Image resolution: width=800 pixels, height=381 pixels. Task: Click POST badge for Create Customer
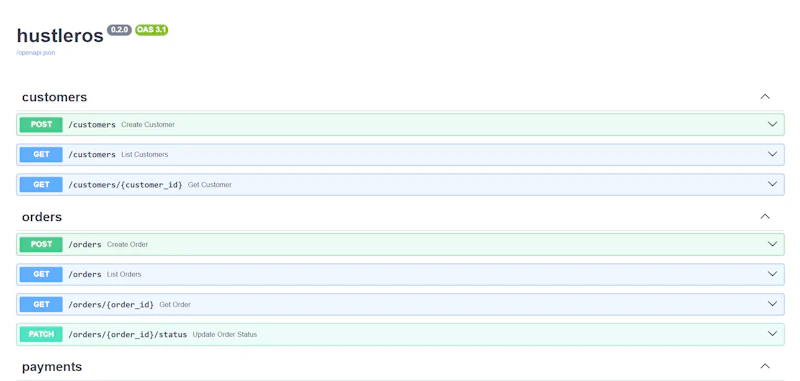click(41, 124)
